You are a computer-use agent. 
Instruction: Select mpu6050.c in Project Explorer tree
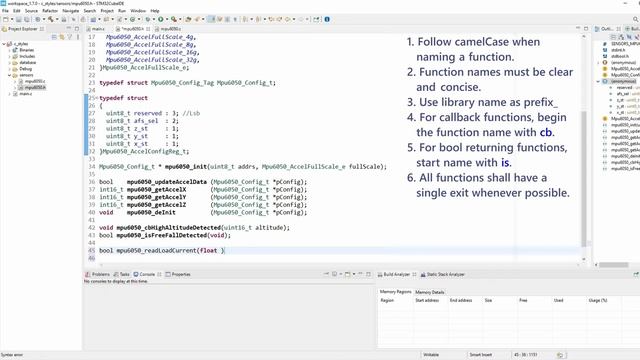tap(35, 81)
